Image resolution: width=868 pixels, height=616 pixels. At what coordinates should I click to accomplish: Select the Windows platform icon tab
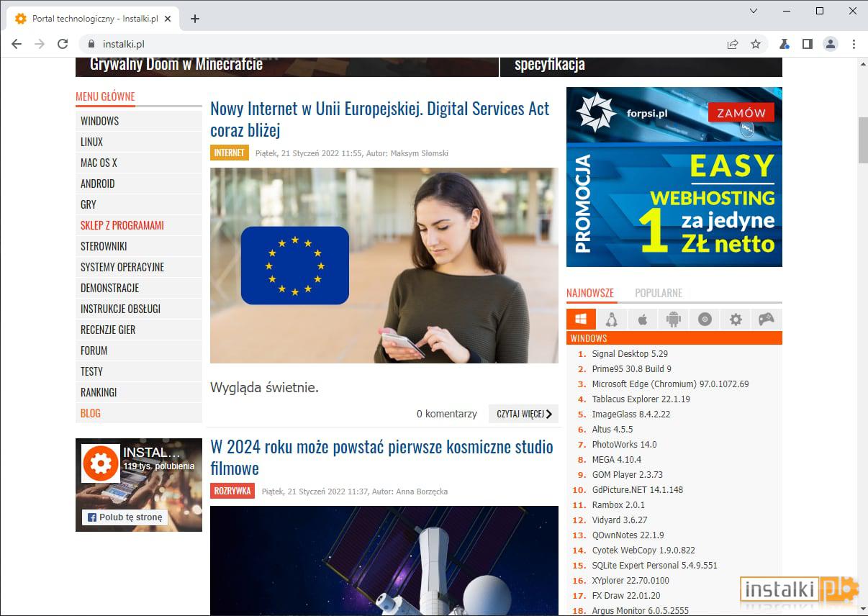tap(581, 320)
